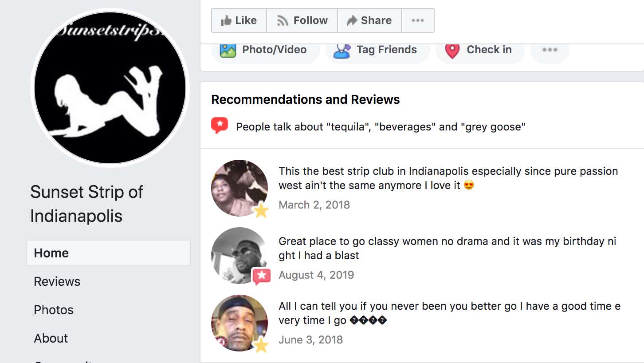
Task: Go to the Reviews section
Action: pyautogui.click(x=57, y=281)
